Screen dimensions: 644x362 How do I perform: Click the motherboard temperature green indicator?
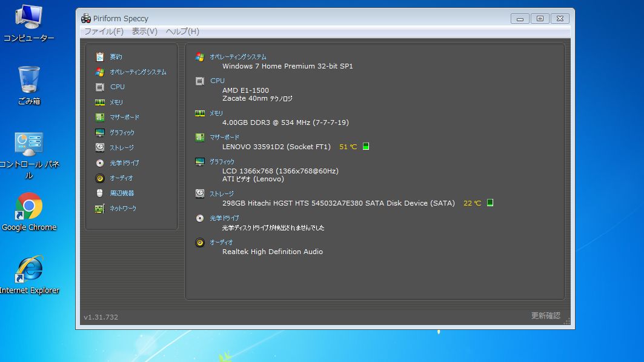[366, 146]
